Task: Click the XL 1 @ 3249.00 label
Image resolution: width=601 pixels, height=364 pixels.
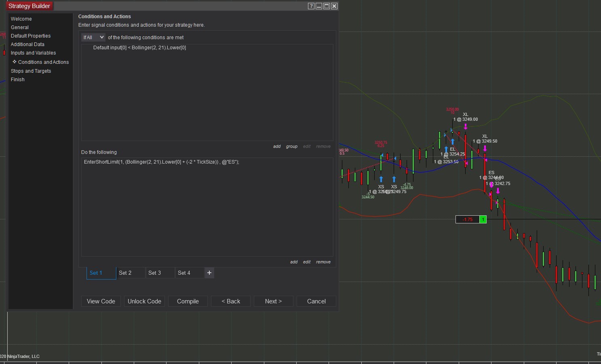Action: pos(466,117)
